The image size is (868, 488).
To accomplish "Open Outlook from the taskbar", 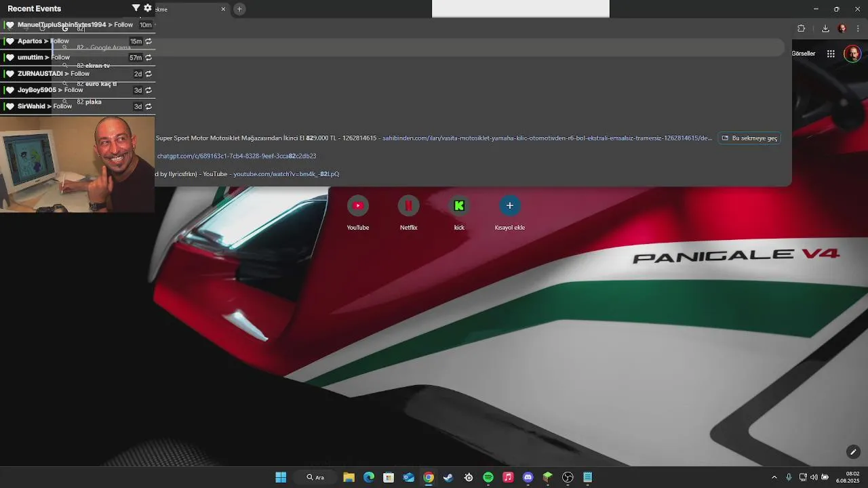I will click(x=409, y=477).
